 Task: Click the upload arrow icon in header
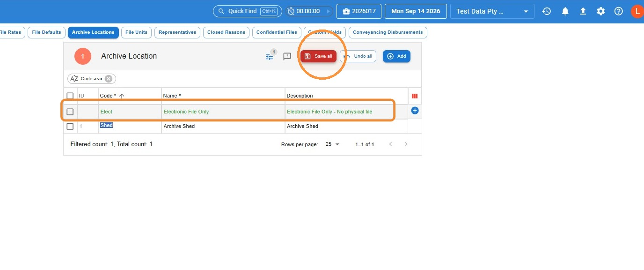click(583, 11)
